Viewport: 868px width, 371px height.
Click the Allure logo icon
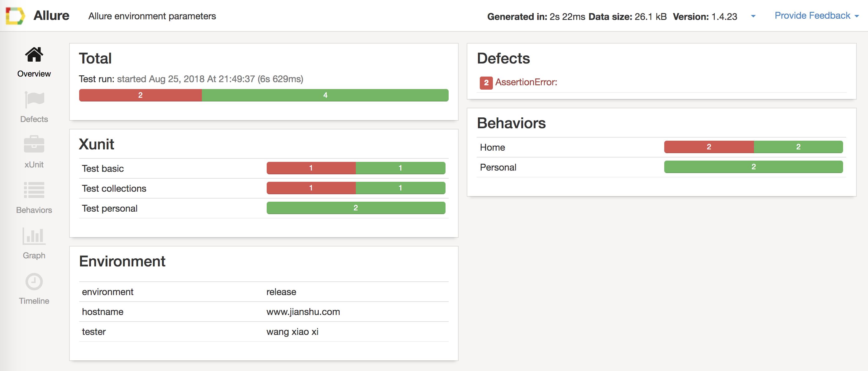tap(15, 16)
